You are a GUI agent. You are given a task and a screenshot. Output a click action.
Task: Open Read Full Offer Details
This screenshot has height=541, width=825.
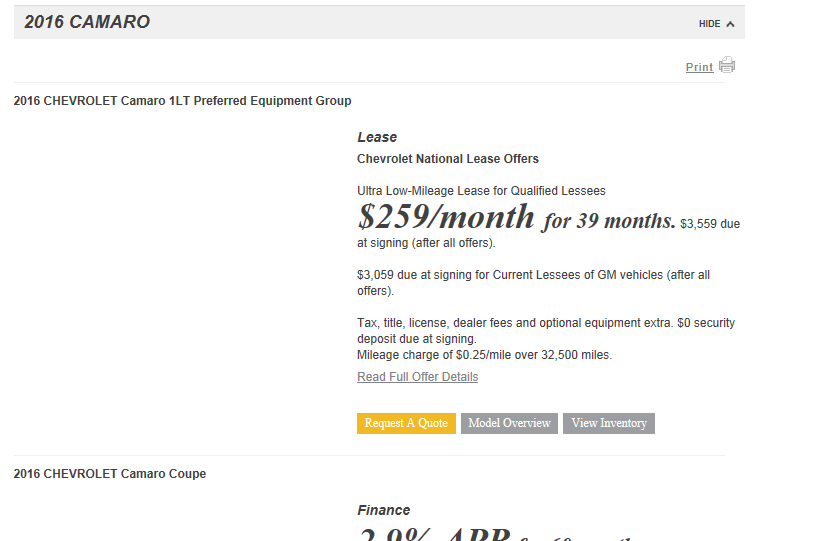[x=417, y=377]
